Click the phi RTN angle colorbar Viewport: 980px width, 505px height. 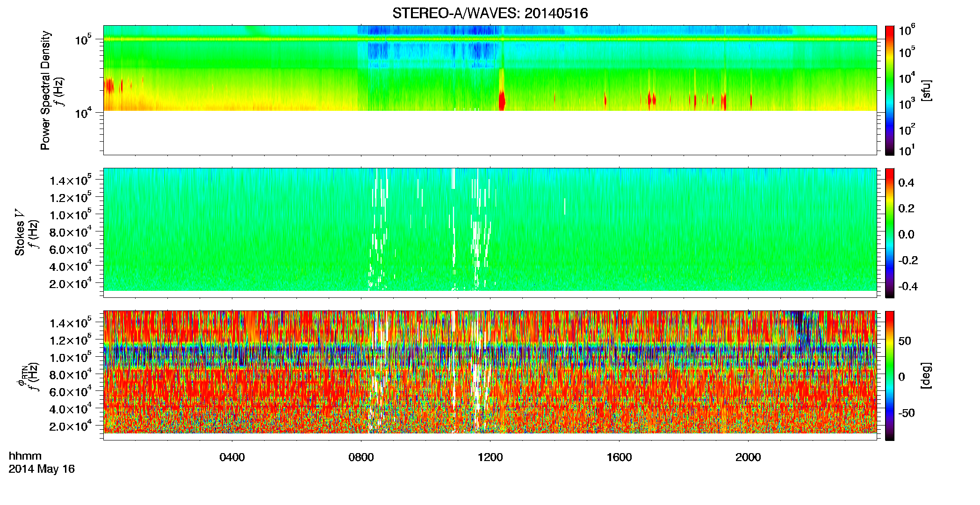click(x=890, y=375)
